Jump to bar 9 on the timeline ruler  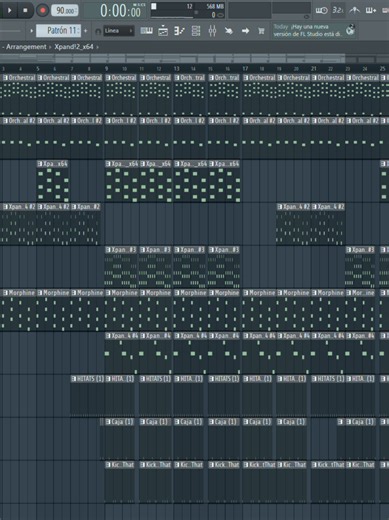pyautogui.click(x=106, y=69)
